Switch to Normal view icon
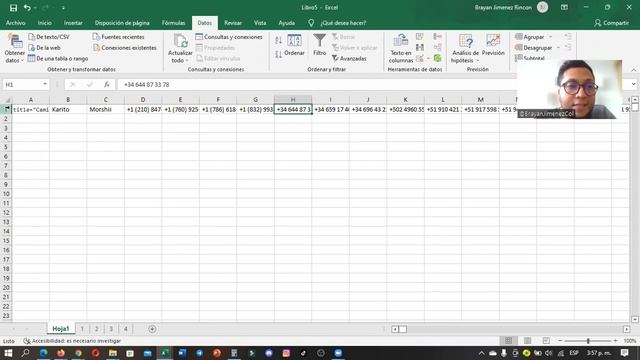Viewport: 640px width, 360px height. click(x=508, y=340)
